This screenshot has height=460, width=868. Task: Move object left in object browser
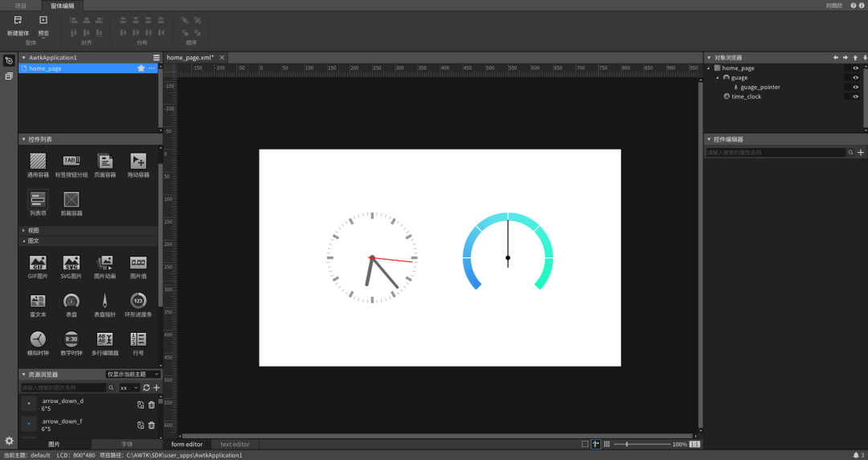click(x=835, y=58)
